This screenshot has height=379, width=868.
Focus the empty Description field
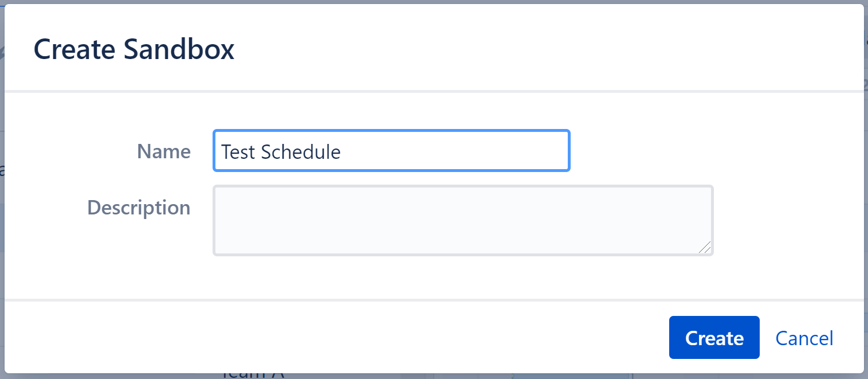click(463, 220)
